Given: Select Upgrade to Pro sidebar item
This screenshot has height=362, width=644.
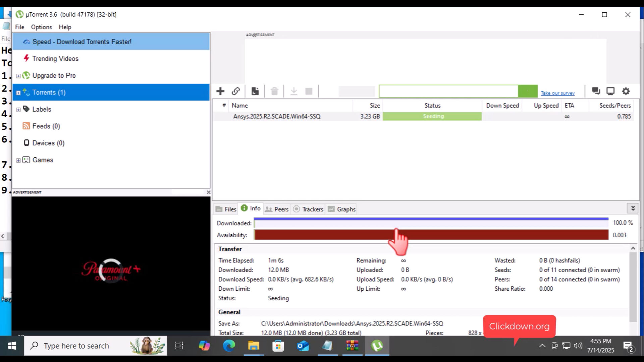Looking at the screenshot, I should pos(54,75).
